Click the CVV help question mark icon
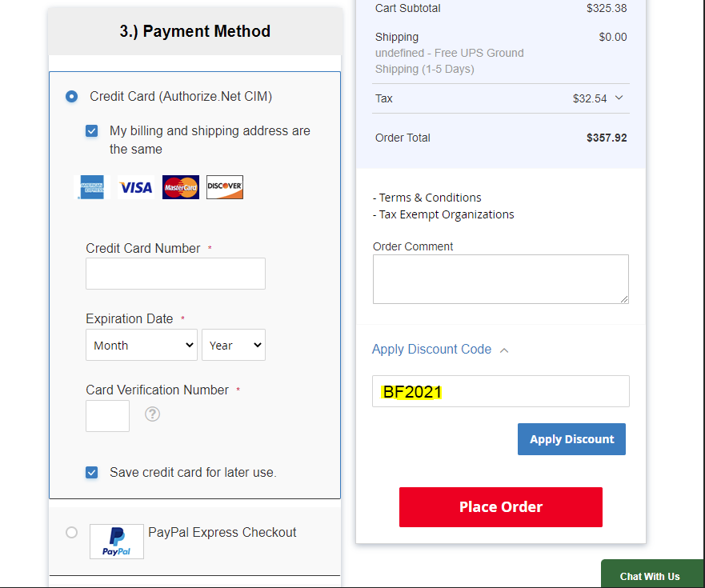Screen dimensions: 705x588 click(x=152, y=414)
